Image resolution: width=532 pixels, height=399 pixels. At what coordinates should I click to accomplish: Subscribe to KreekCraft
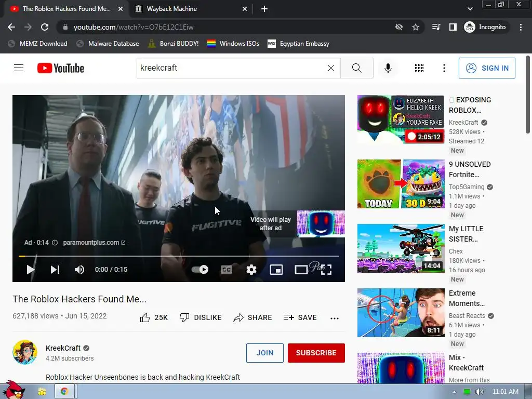click(x=316, y=353)
